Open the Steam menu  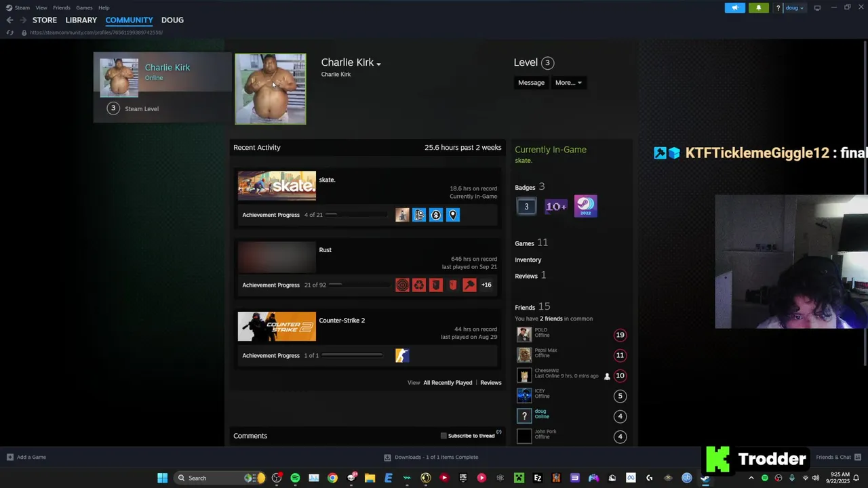[18, 7]
